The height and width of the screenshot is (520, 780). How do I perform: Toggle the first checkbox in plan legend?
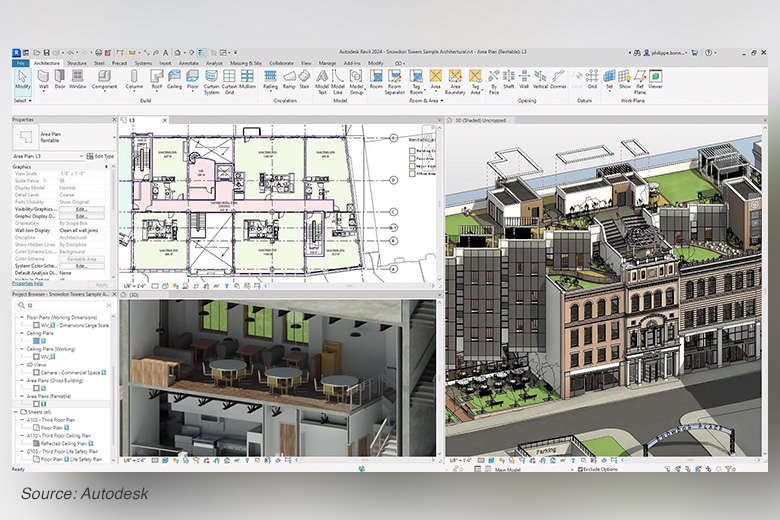(412, 151)
